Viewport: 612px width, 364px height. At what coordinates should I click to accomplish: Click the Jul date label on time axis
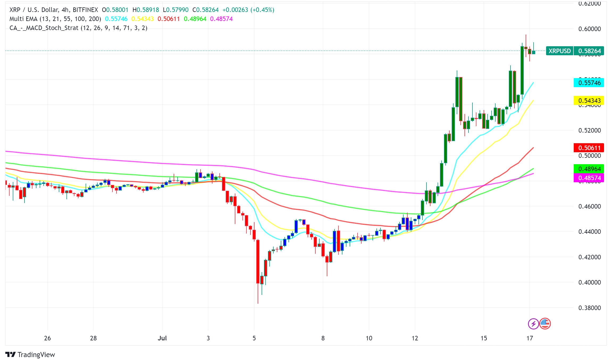pyautogui.click(x=162, y=338)
